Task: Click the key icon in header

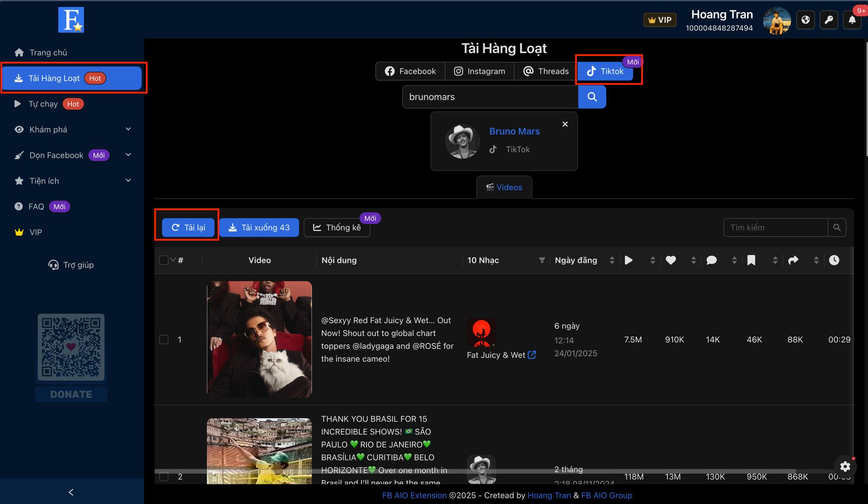Action: (829, 20)
